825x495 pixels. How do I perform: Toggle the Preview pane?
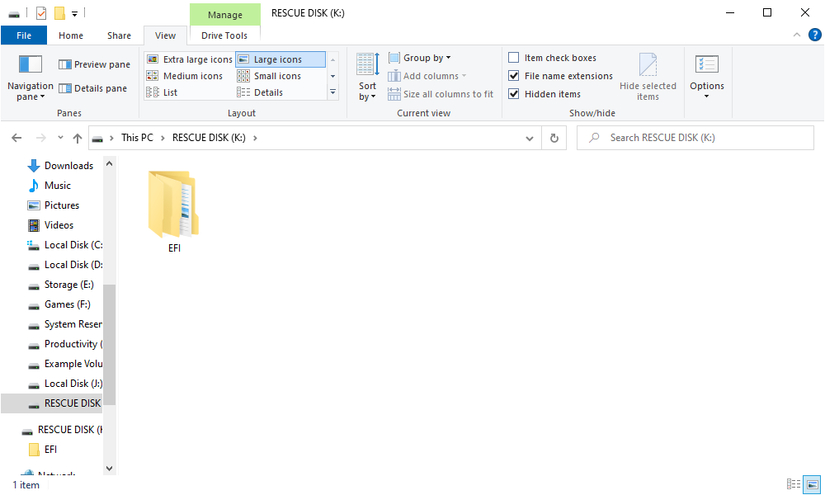94,64
